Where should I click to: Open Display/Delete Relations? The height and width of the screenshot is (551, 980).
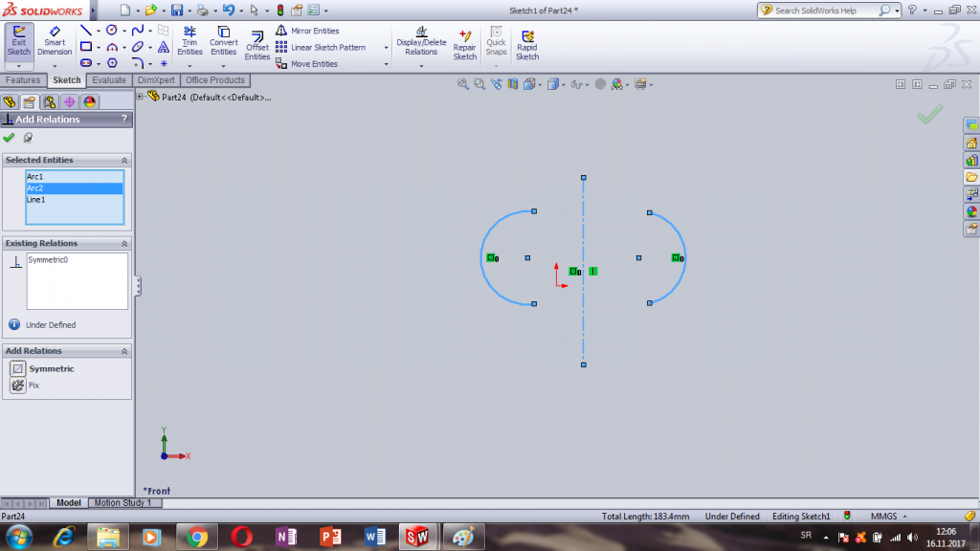[x=421, y=41]
